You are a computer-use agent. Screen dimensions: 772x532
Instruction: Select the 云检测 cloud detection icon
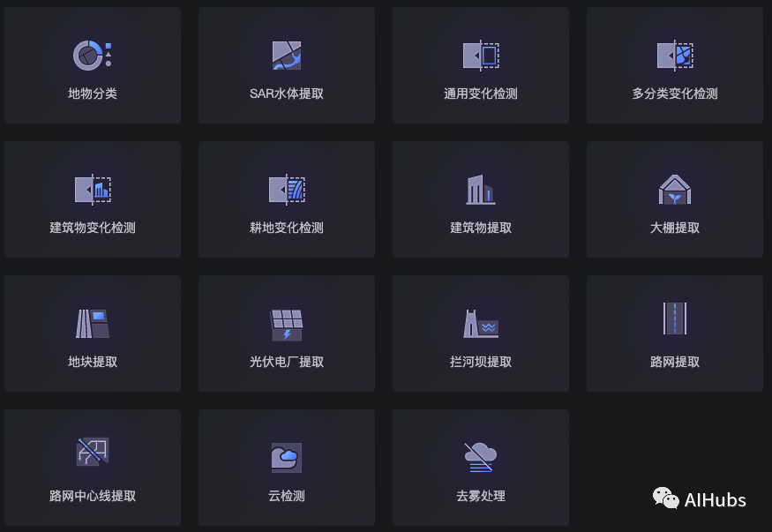286,455
